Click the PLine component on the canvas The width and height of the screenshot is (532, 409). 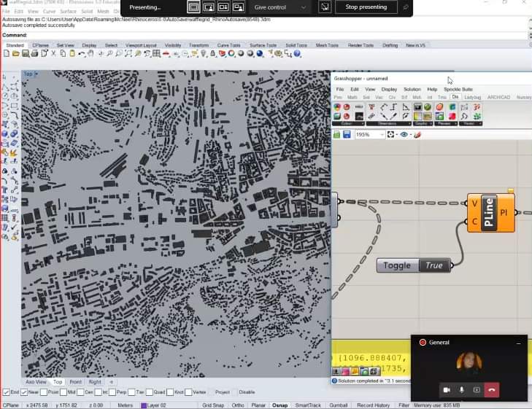click(490, 212)
